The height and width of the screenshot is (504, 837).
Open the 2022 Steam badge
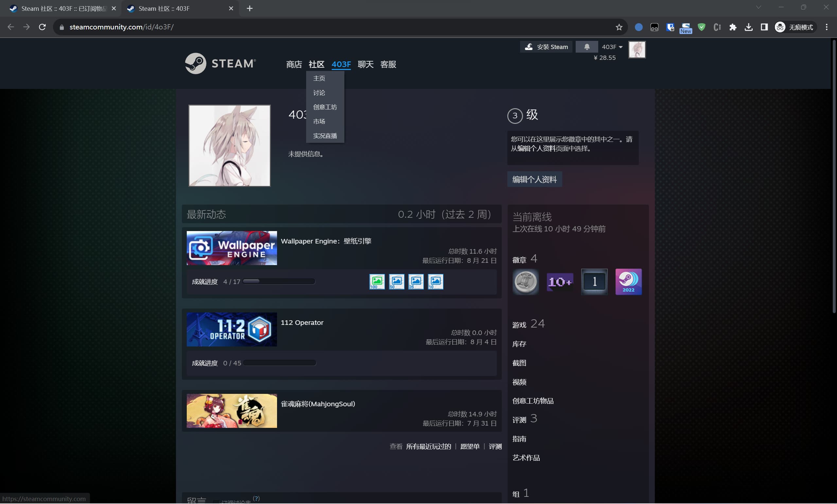[628, 282]
